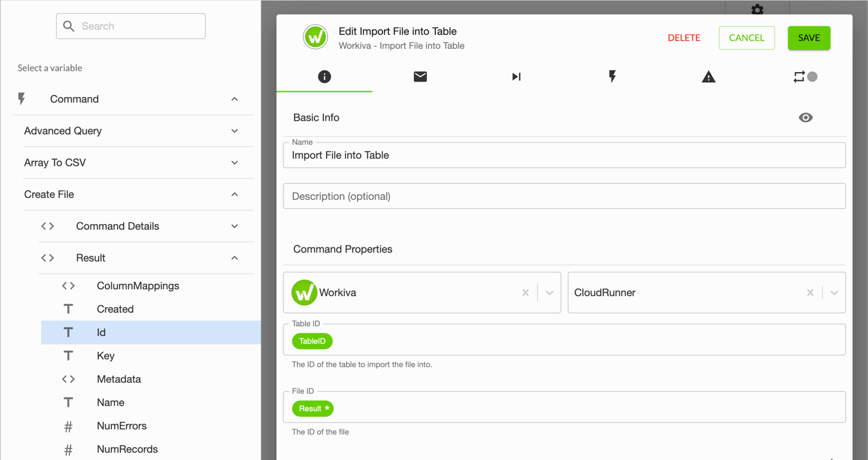Click the brackets icon next to Metadata
Viewport: 868px width, 460px height.
[68, 379]
